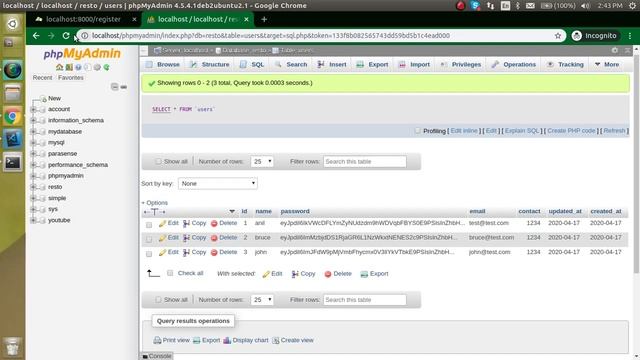Open the Privileges tab

[x=461, y=64]
